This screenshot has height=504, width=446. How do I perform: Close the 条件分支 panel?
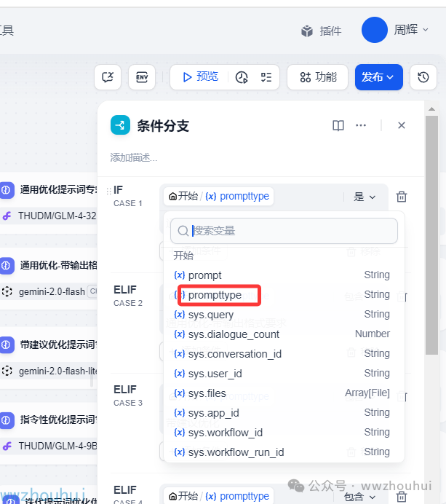coord(402,126)
